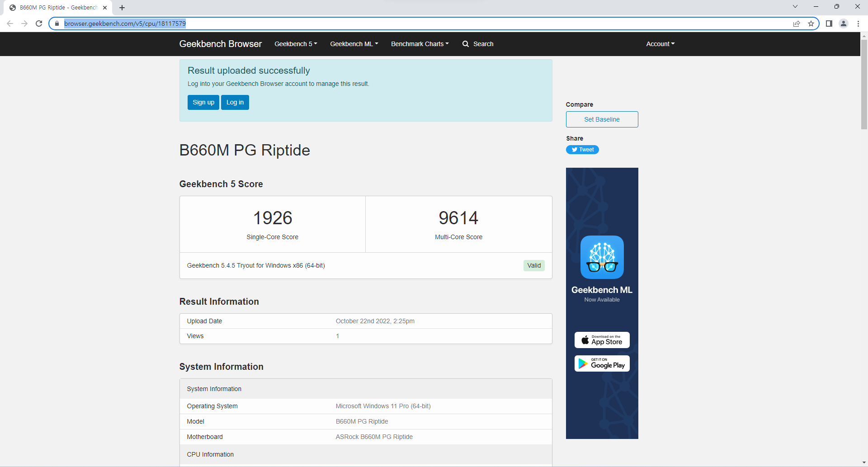Click the 9614 multi-core score
Viewport: 868px width, 467px height.
pos(458,218)
